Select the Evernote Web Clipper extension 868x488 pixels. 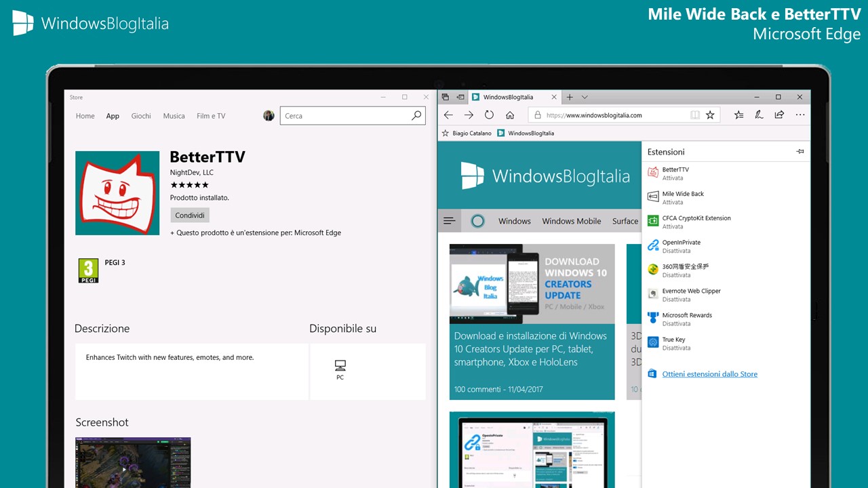tap(726, 295)
